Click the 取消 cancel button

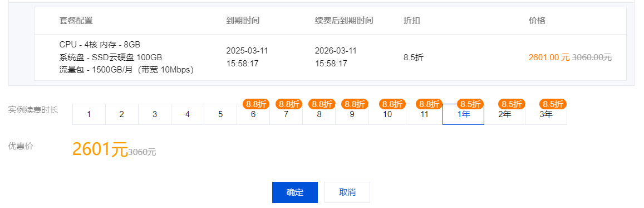[347, 192]
